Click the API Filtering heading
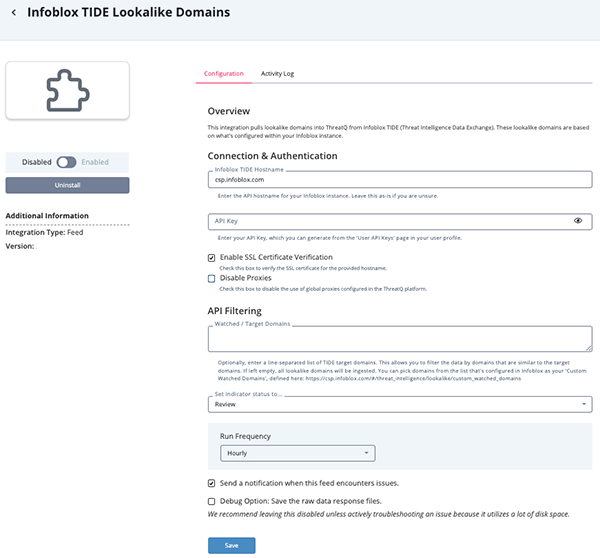Image resolution: width=600 pixels, height=558 pixels. (x=235, y=311)
